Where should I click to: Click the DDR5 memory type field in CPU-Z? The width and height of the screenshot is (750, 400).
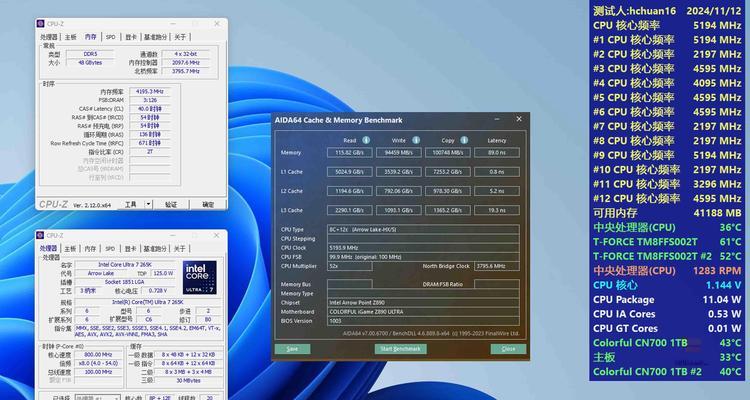(x=90, y=54)
